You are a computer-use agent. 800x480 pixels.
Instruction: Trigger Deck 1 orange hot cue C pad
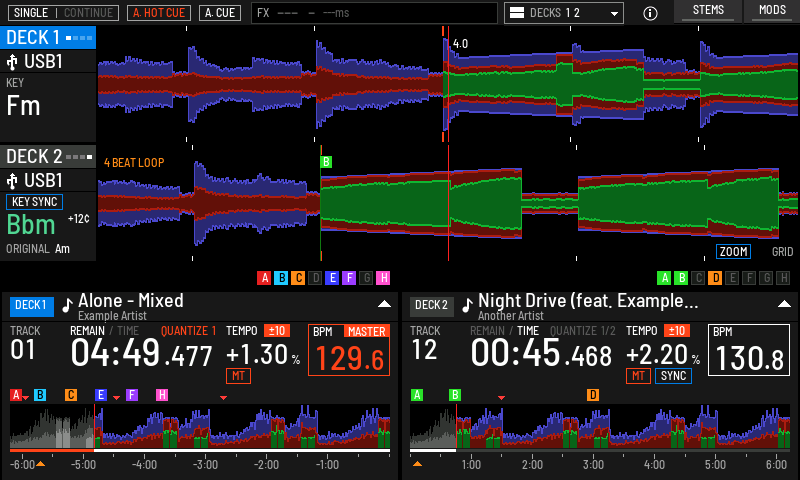298,278
